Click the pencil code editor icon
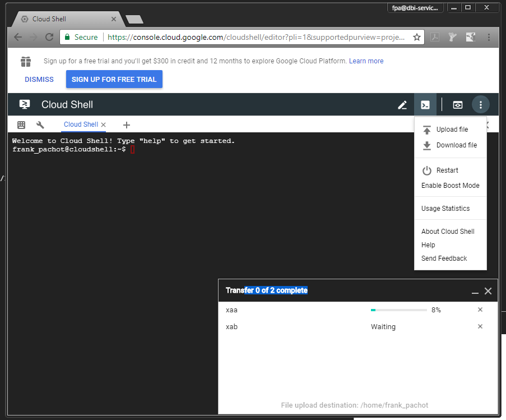 [x=402, y=105]
